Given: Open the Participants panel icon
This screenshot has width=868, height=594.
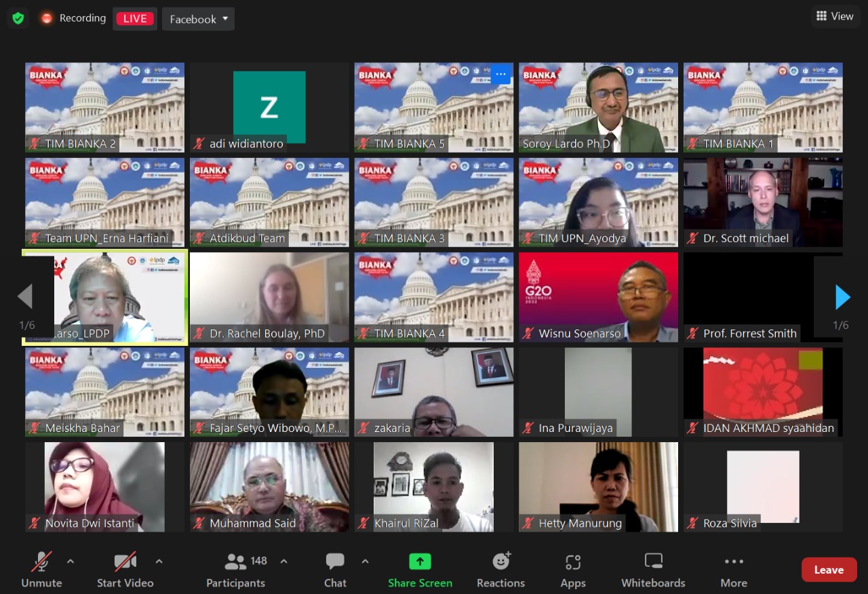Looking at the screenshot, I should 235,562.
